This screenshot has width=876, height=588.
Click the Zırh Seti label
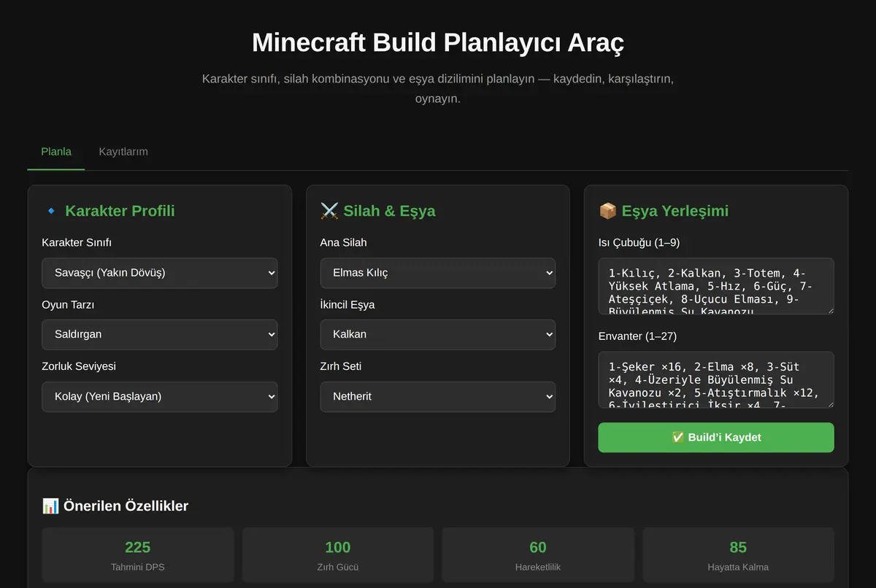340,366
